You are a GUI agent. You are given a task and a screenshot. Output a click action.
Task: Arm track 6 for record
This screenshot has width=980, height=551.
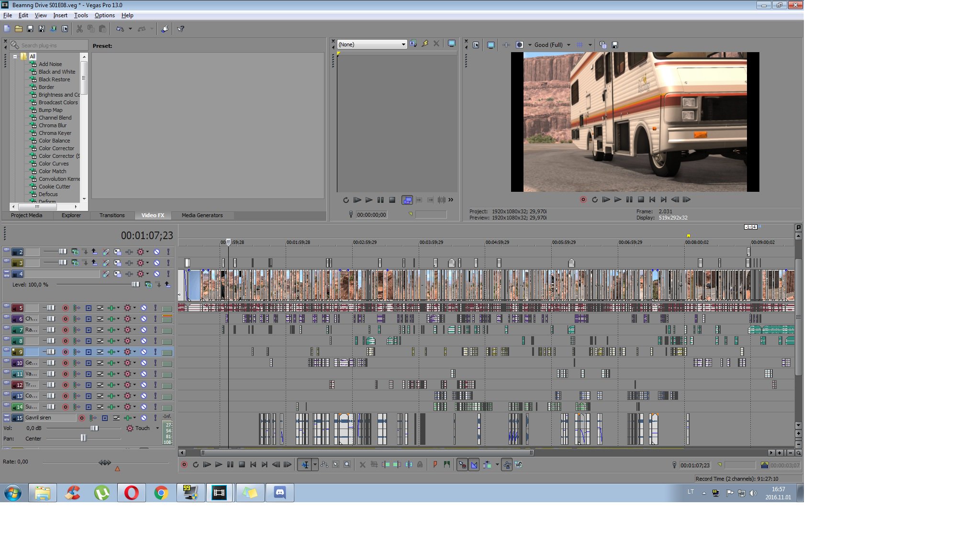(x=66, y=319)
